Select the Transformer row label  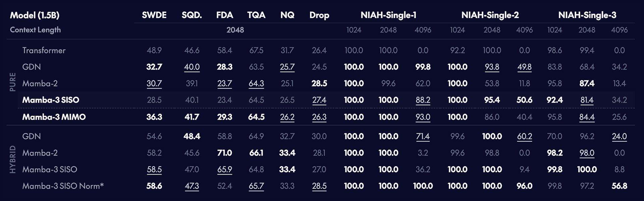click(x=44, y=50)
